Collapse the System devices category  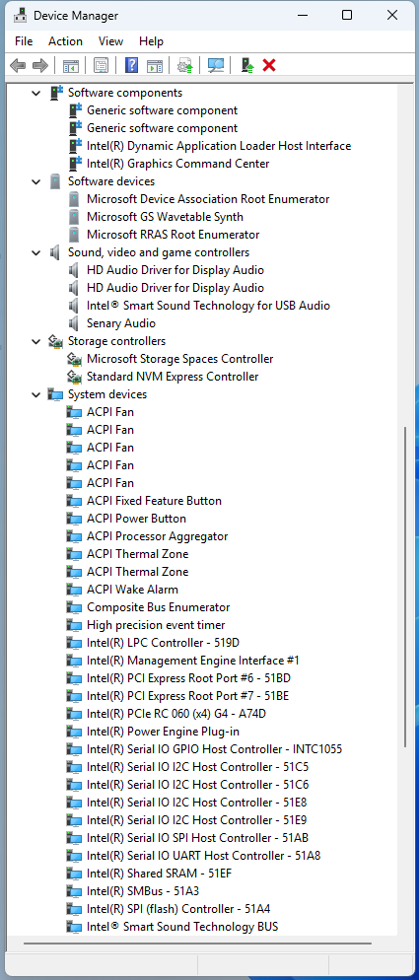[x=35, y=394]
